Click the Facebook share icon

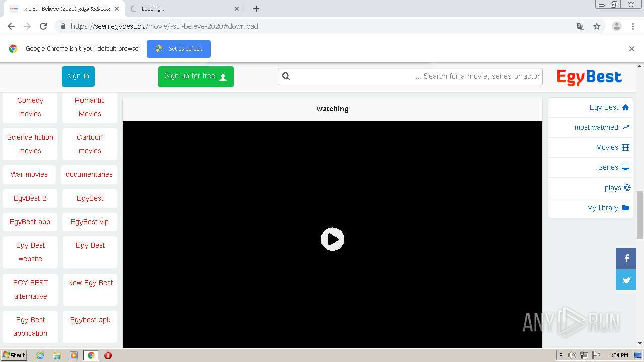pos(626,259)
